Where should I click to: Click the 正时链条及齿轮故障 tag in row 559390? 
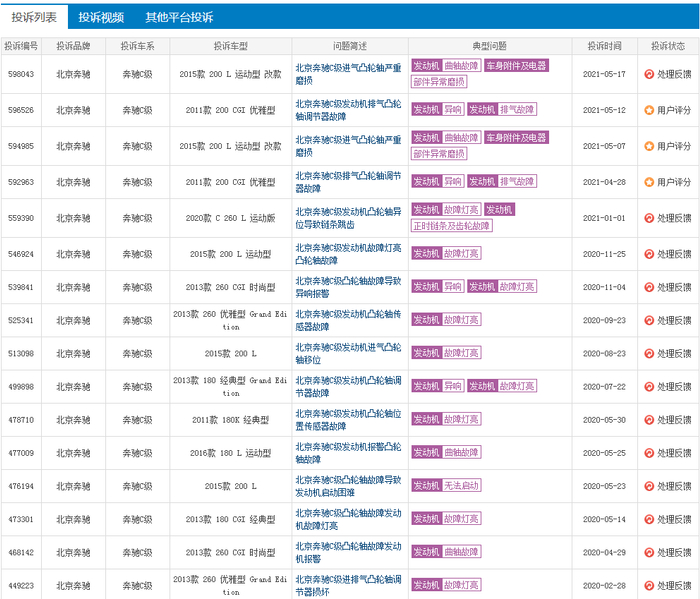452,226
